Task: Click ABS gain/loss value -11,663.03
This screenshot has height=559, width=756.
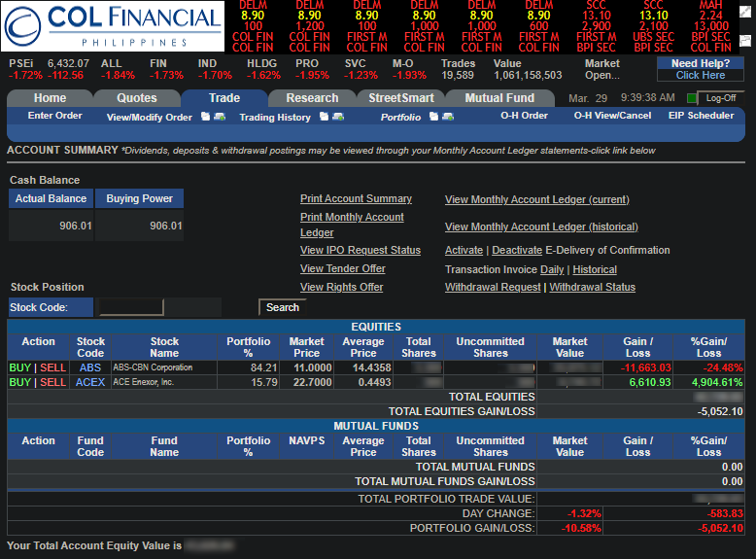Action: coord(645,367)
